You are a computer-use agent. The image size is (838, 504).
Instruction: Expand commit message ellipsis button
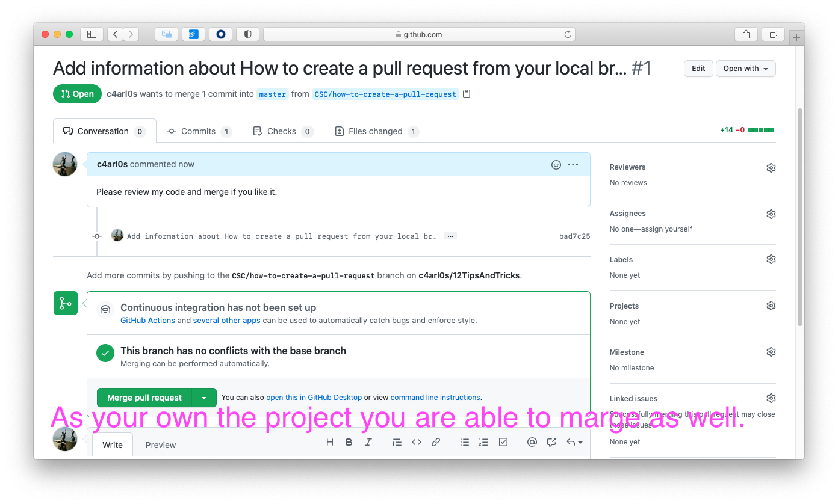450,236
